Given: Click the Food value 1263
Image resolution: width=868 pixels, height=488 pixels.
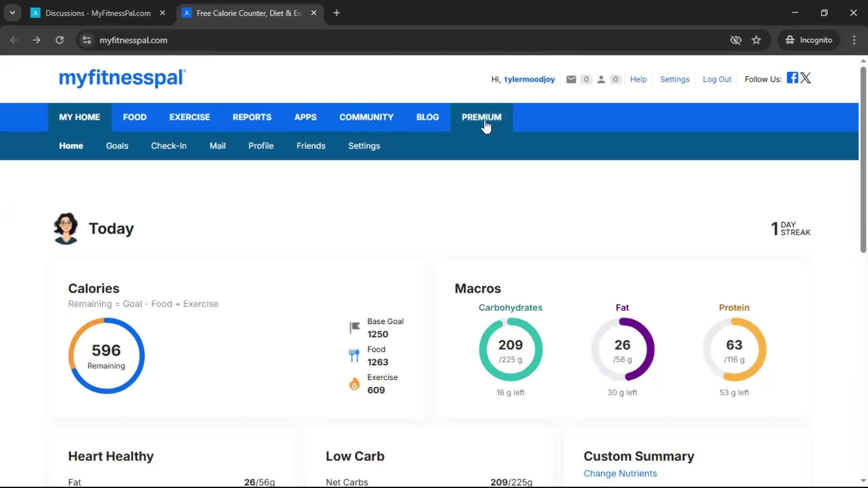Looking at the screenshot, I should [x=377, y=362].
